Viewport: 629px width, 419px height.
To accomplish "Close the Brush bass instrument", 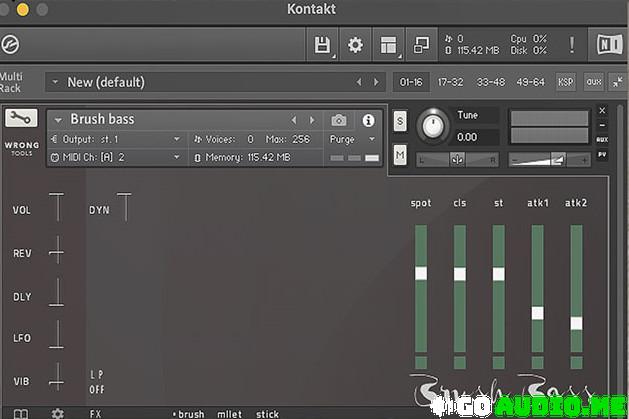I will click(602, 110).
